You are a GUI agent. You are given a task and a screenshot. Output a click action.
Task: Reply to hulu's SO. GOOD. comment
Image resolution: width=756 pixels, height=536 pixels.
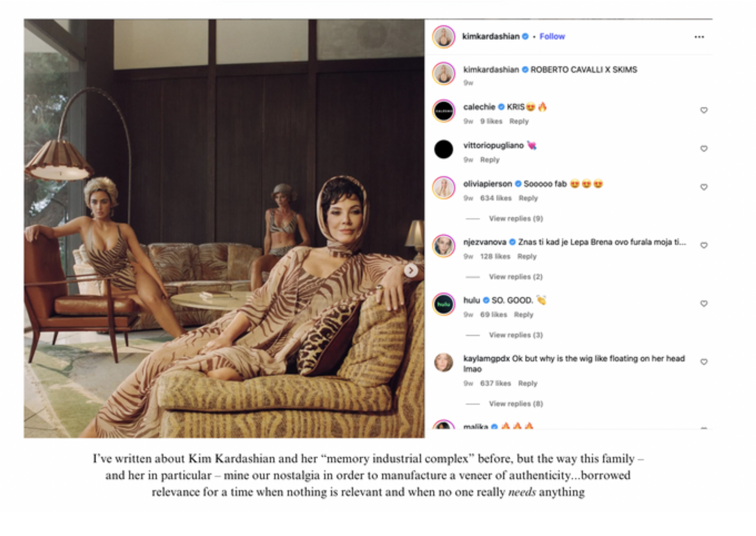pos(524,315)
